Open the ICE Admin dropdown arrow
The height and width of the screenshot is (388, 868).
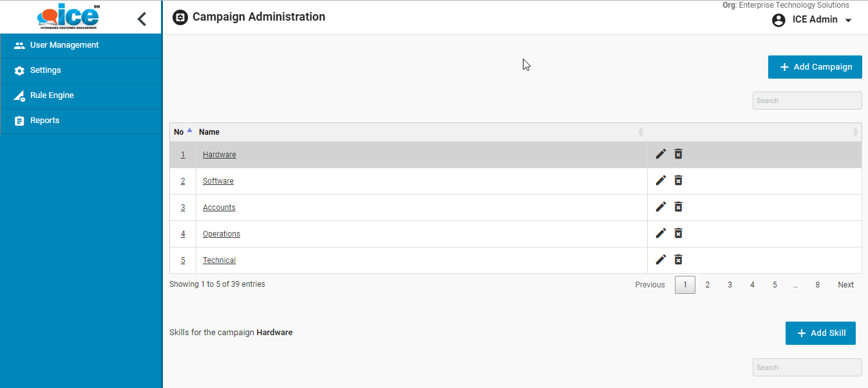(x=848, y=20)
